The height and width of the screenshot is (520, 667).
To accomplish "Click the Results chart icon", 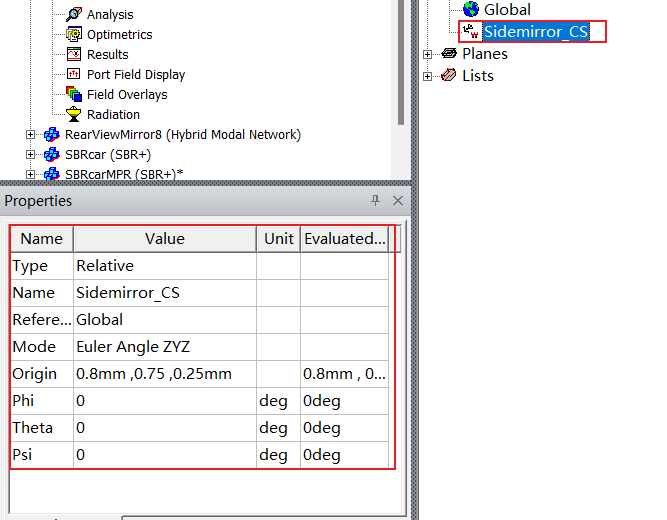I will coord(74,54).
